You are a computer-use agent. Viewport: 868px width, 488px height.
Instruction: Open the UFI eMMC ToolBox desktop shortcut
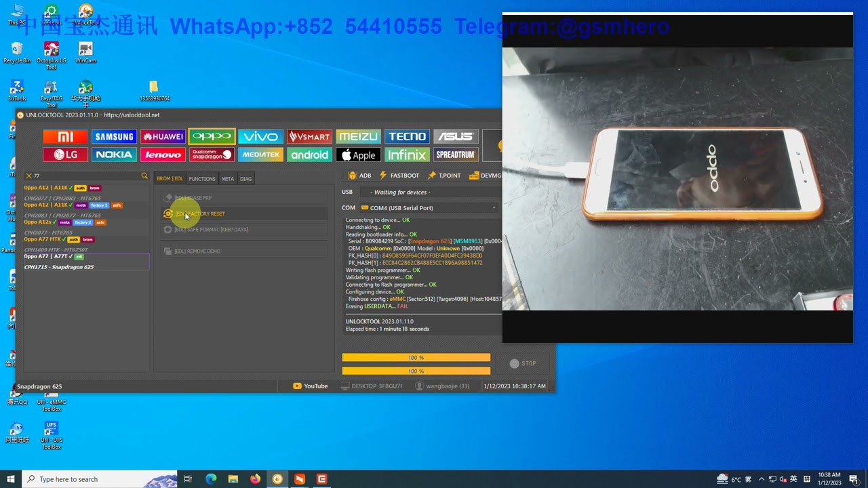click(52, 397)
